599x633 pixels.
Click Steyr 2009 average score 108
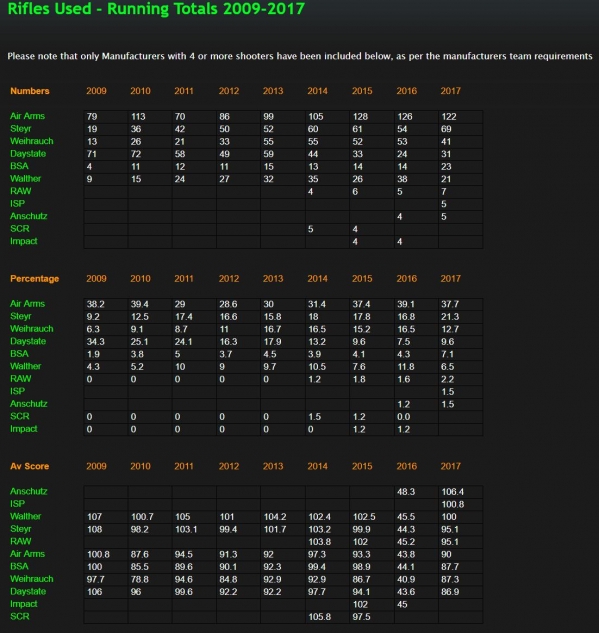point(94,530)
